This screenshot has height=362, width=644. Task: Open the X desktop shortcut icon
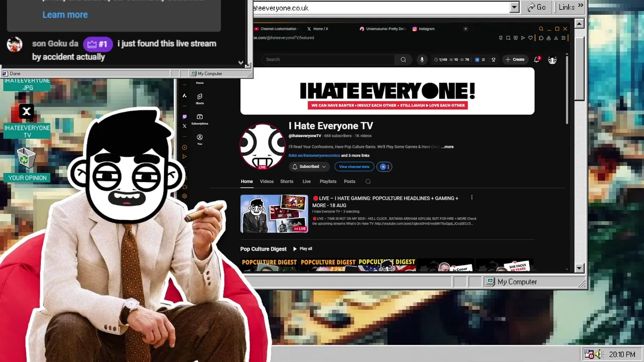click(27, 112)
